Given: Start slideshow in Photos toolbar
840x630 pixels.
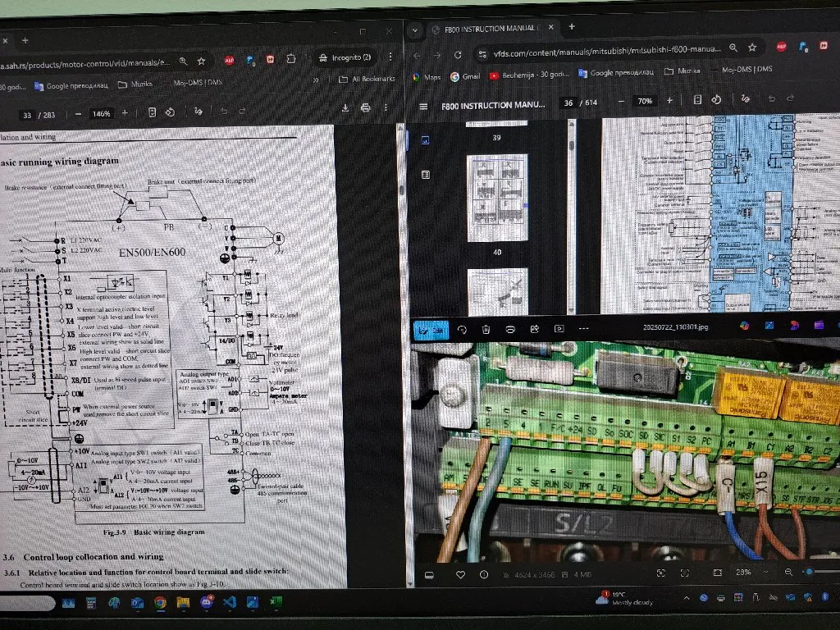Looking at the screenshot, I should (x=559, y=329).
